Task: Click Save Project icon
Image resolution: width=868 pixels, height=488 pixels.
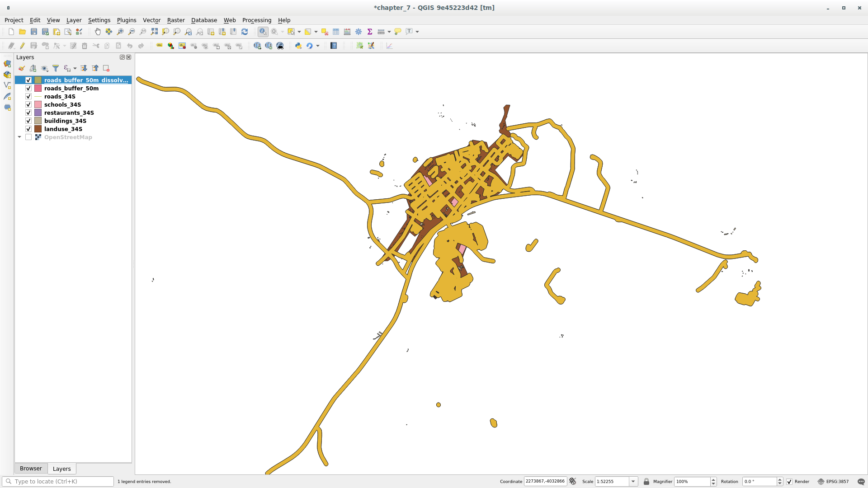Action: tap(34, 32)
